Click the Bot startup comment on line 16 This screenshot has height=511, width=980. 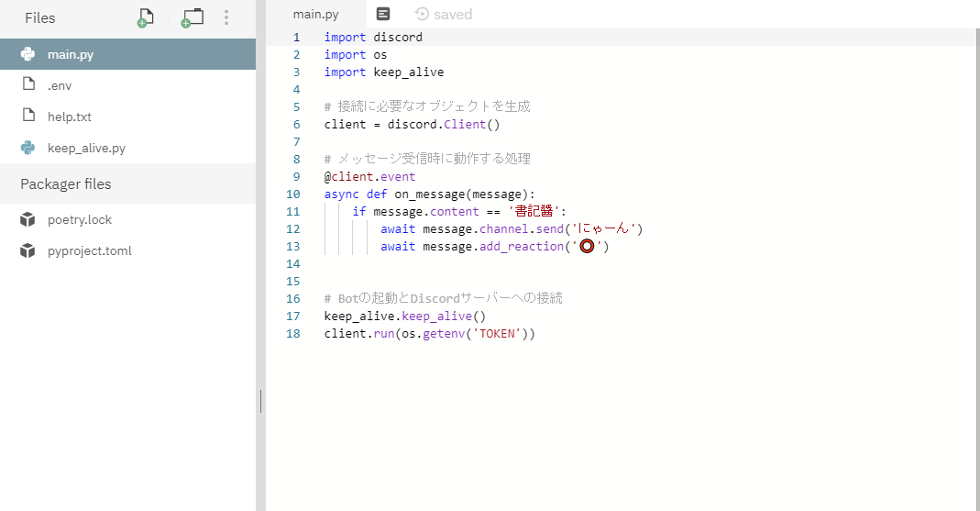443,298
